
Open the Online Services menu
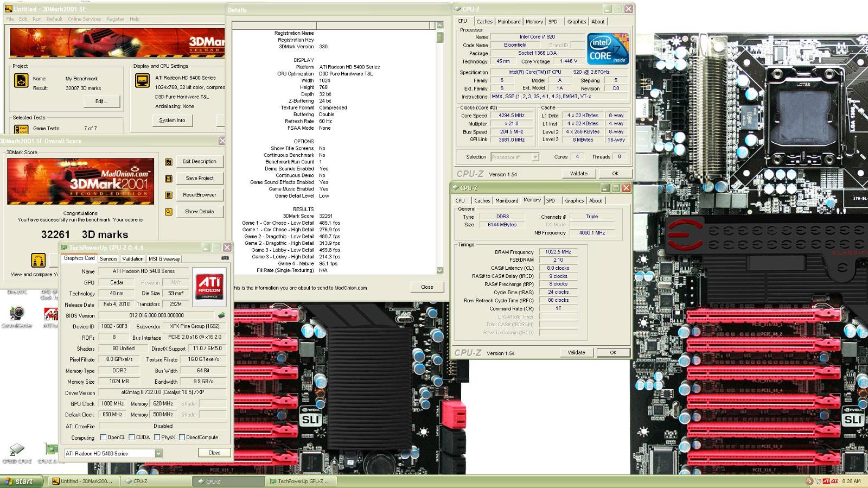tap(85, 19)
